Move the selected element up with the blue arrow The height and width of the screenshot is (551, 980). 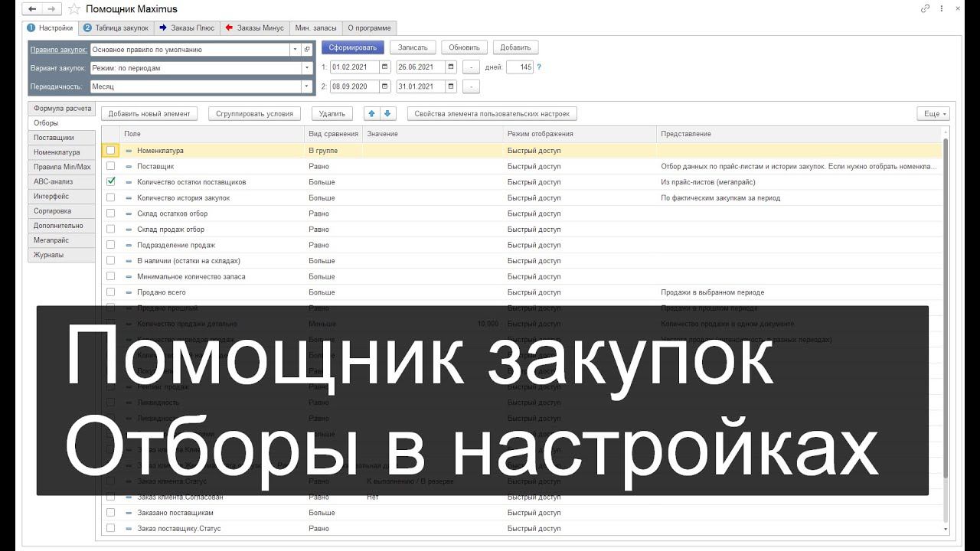pos(373,113)
